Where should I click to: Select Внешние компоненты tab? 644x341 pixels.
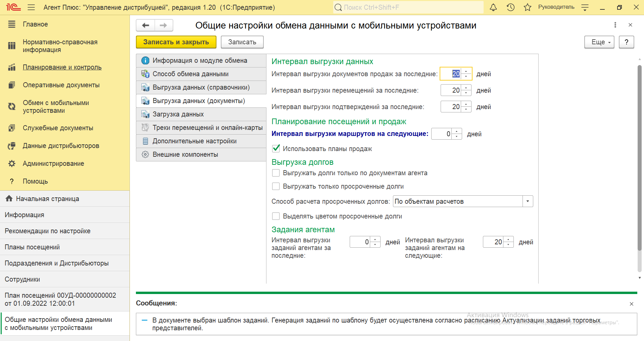coord(201,154)
